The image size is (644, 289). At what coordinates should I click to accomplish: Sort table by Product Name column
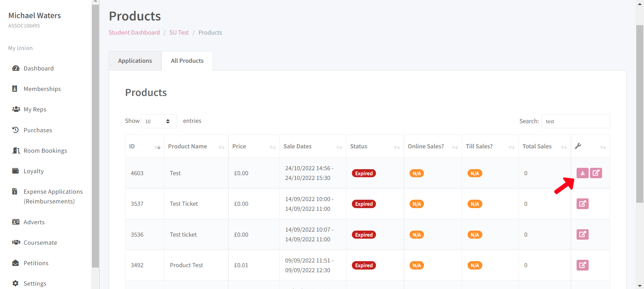pyautogui.click(x=196, y=146)
